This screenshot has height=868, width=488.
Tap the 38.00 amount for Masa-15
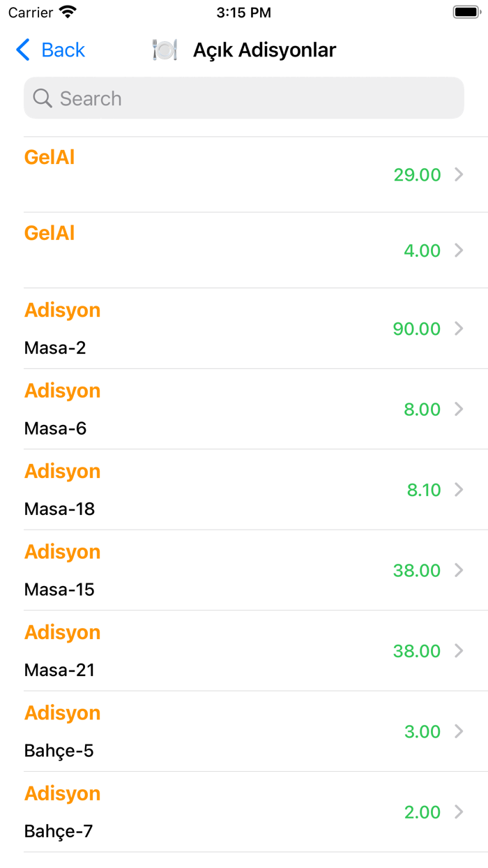tap(416, 571)
